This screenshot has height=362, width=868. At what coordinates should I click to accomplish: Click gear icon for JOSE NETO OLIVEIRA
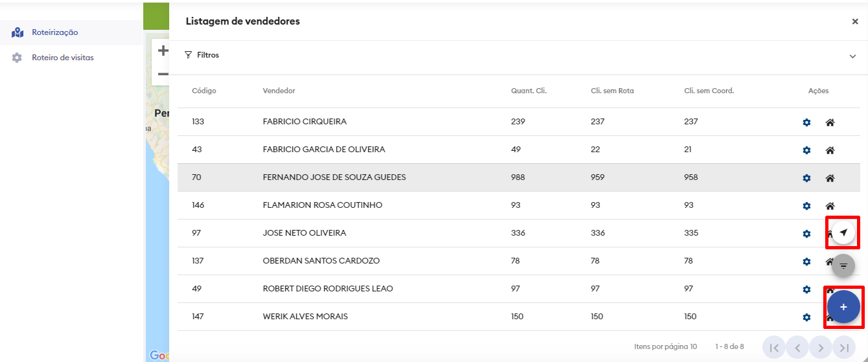coord(806,234)
